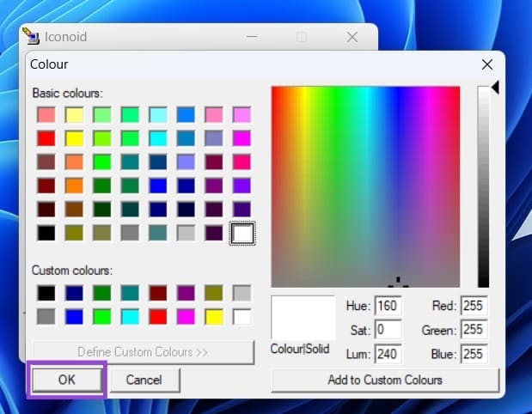
Task: Select light pink-red swatch in first basic row
Action: pyautogui.click(x=46, y=114)
